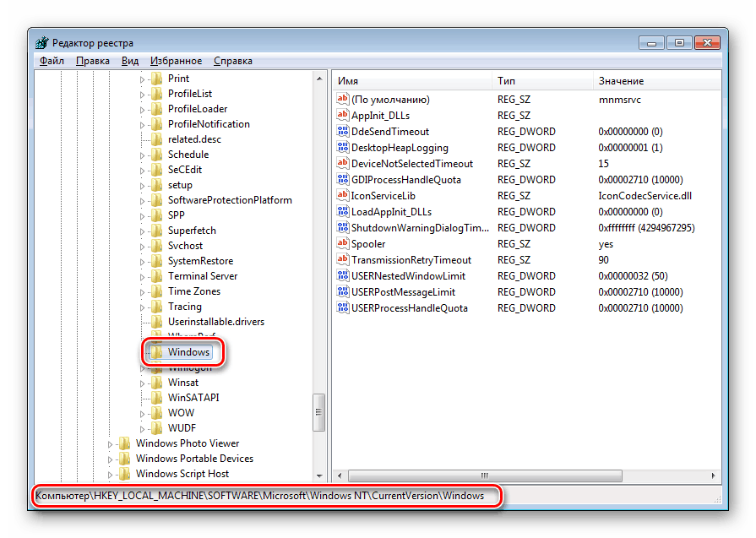
Task: Open the Файл menu
Action: pyautogui.click(x=52, y=61)
